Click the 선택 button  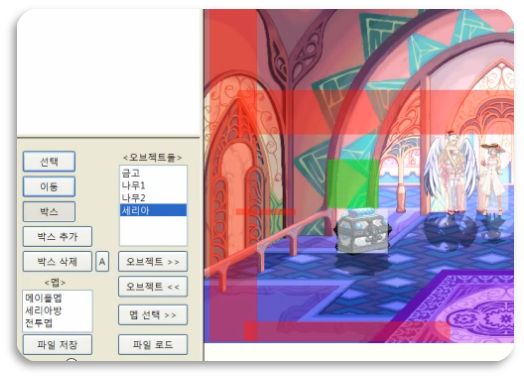(49, 161)
